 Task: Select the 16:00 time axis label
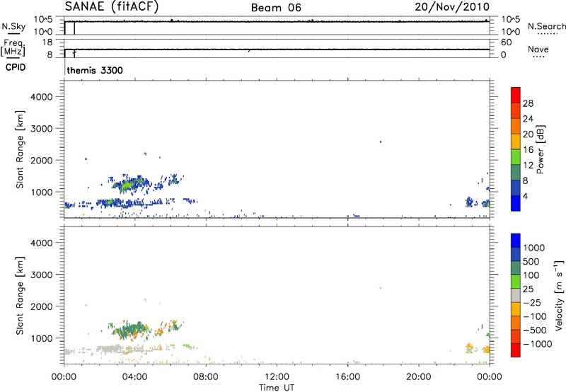pos(347,377)
